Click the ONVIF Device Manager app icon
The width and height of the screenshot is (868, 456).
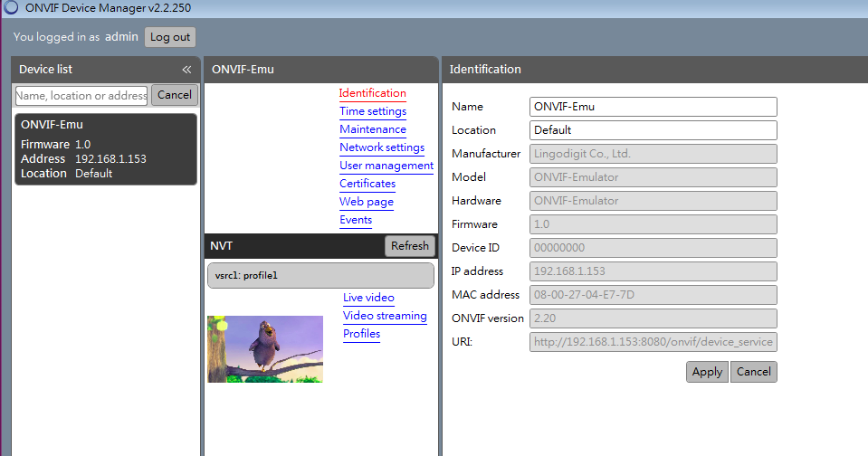[11, 9]
